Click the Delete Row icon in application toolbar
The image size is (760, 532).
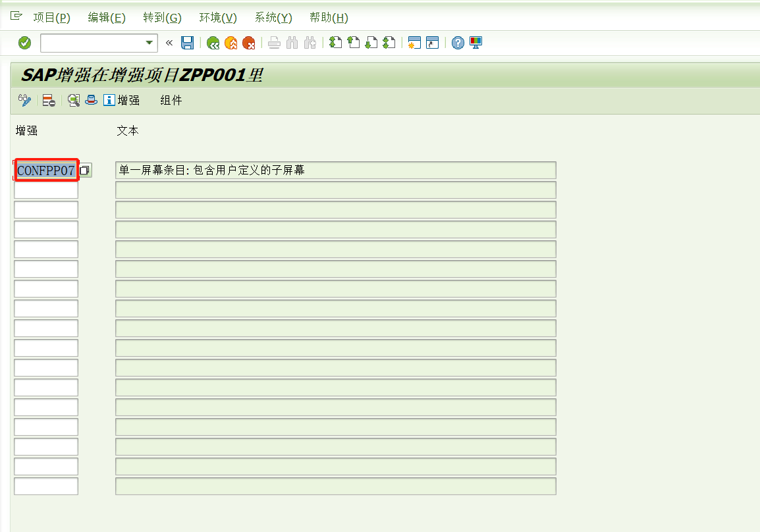49,100
